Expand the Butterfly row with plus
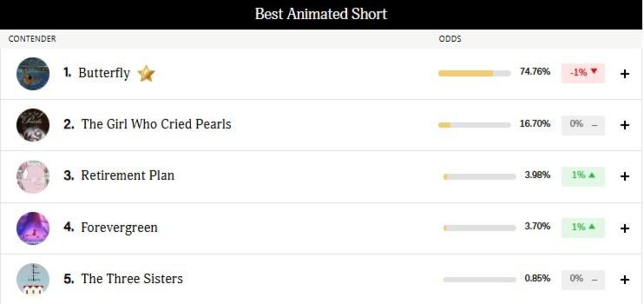 625,74
